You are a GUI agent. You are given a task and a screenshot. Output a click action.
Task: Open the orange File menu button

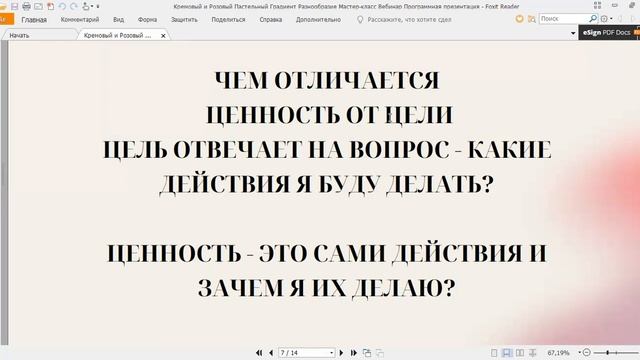click(6, 19)
